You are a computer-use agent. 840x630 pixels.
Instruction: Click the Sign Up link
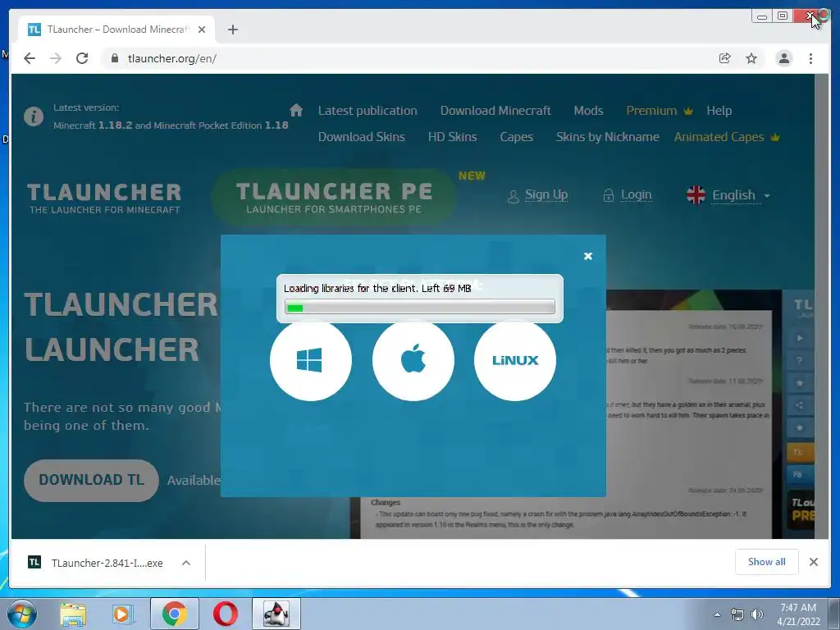tap(538, 195)
